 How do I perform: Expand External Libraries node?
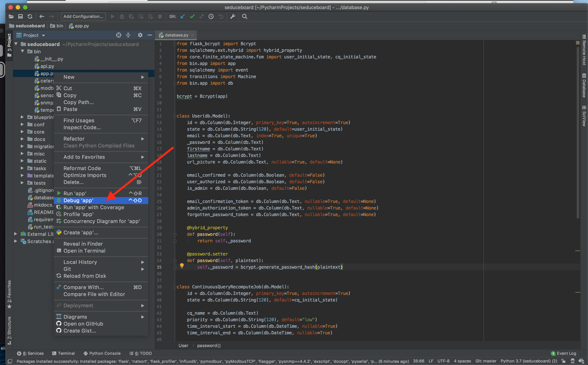click(16, 234)
